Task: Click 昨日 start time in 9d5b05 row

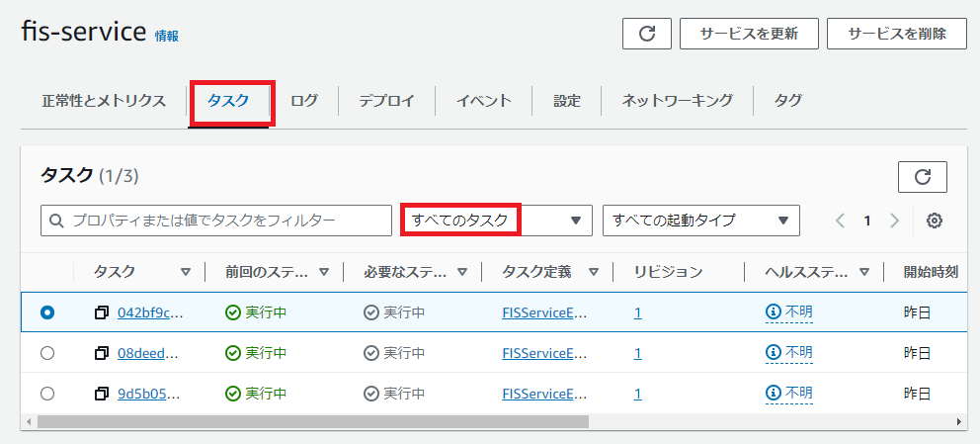Action: pos(918,394)
